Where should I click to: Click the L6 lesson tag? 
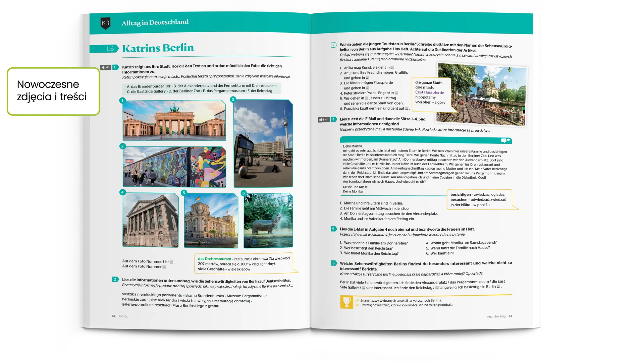(110, 49)
